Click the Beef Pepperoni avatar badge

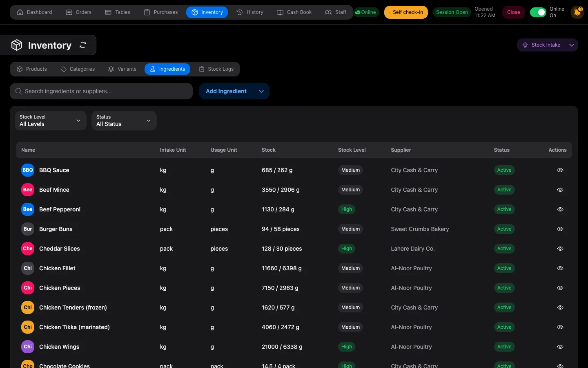[28, 209]
